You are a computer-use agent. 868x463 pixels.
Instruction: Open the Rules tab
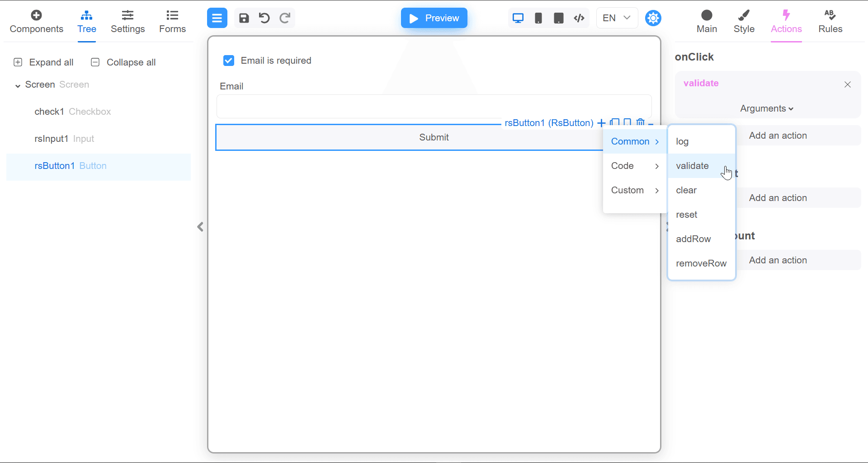tap(830, 22)
